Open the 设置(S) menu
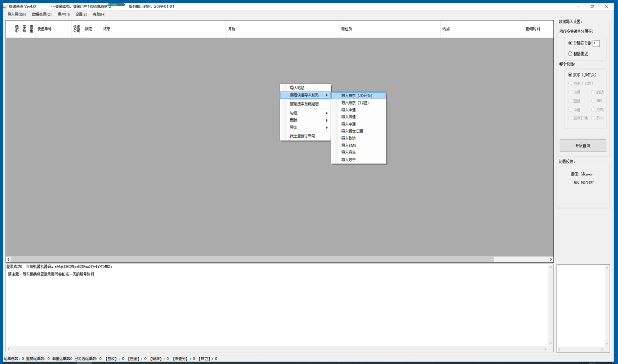 tap(81, 14)
